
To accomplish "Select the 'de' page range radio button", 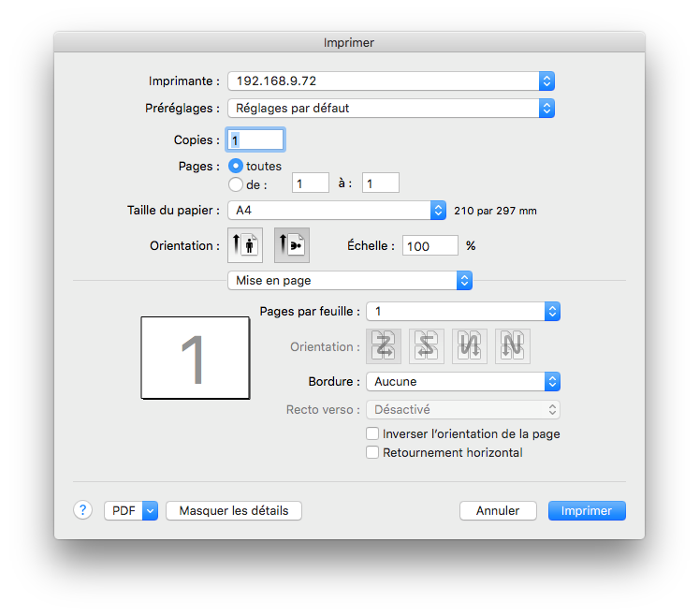I will tap(236, 184).
